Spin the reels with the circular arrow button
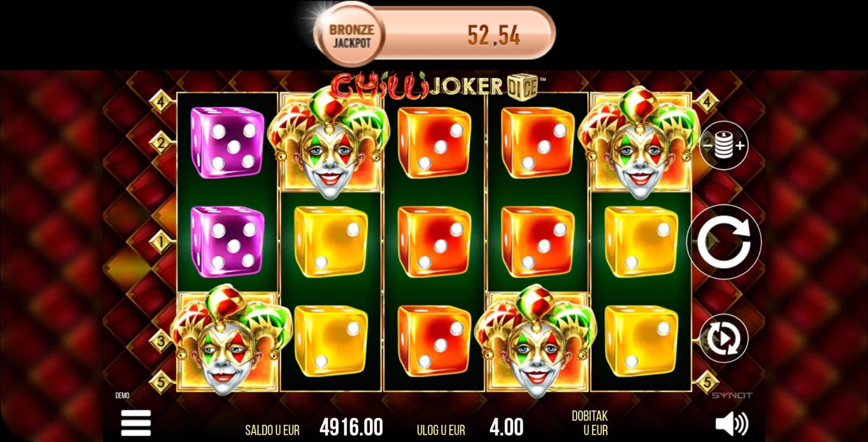868x442 pixels. (x=723, y=242)
